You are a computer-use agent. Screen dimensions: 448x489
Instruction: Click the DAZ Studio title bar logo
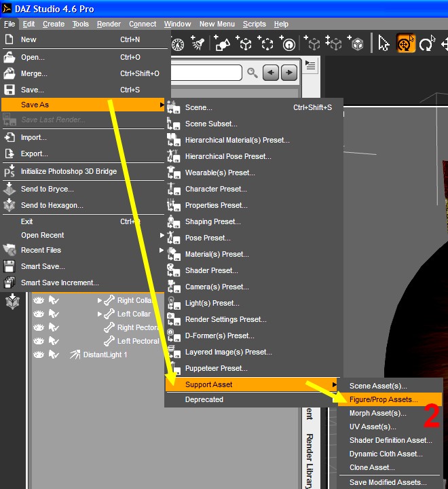tap(7, 8)
